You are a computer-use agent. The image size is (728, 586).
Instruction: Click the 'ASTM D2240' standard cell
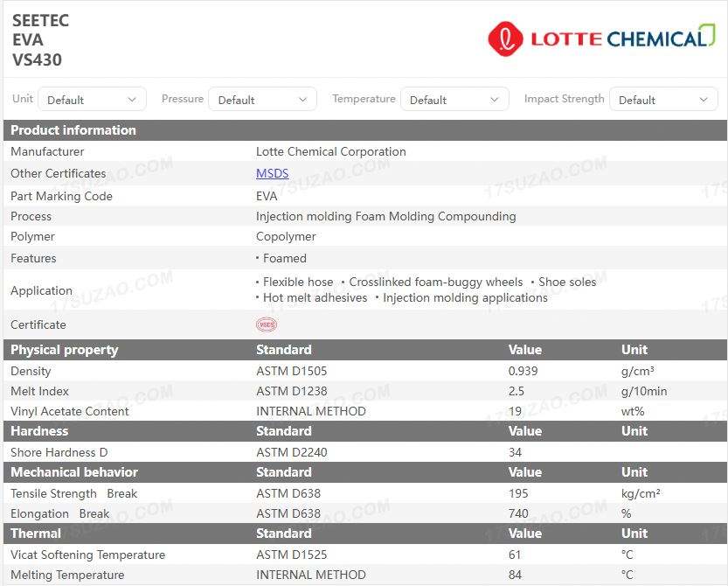(x=292, y=453)
